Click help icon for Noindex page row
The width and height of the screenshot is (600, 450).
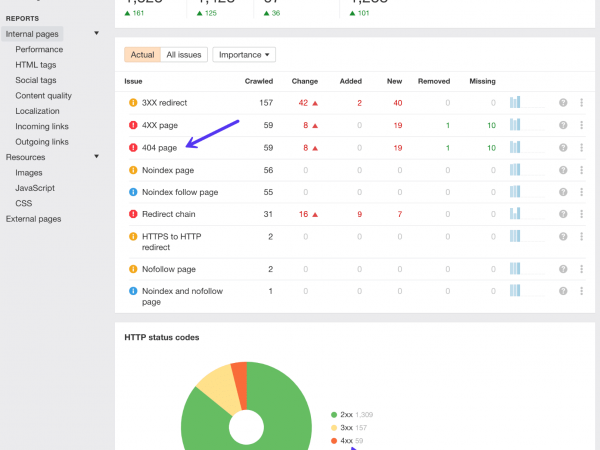point(563,170)
